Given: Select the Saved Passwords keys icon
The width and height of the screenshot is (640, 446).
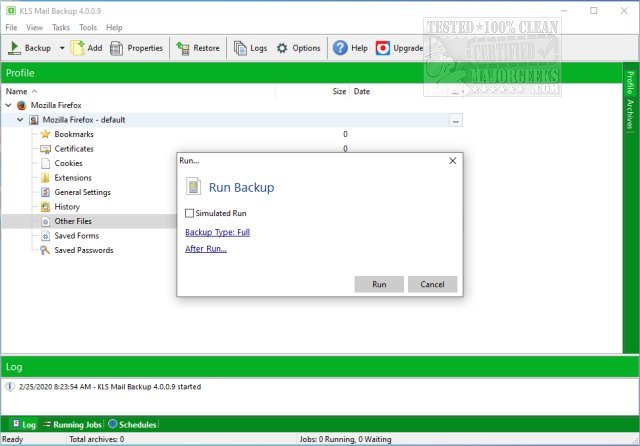Looking at the screenshot, I should coord(45,250).
